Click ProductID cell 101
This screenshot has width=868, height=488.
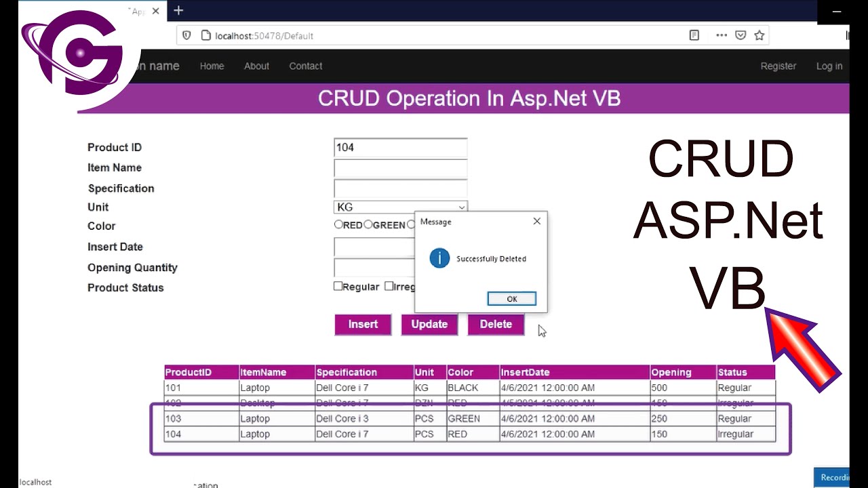tap(201, 388)
